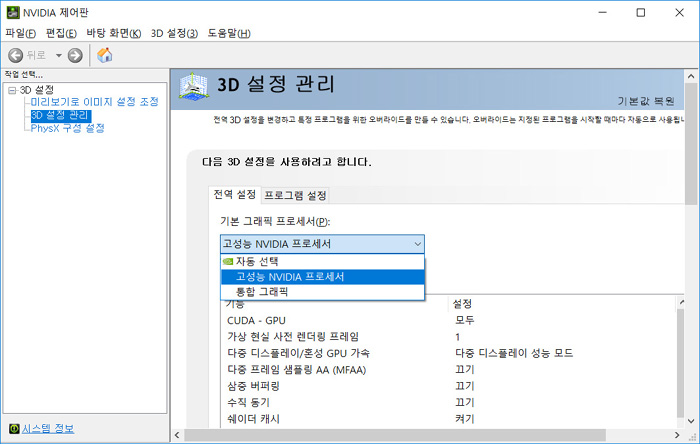Click the main panel vertical scrollbar down arrow
Viewport: 700px width, 444px height.
point(691,421)
